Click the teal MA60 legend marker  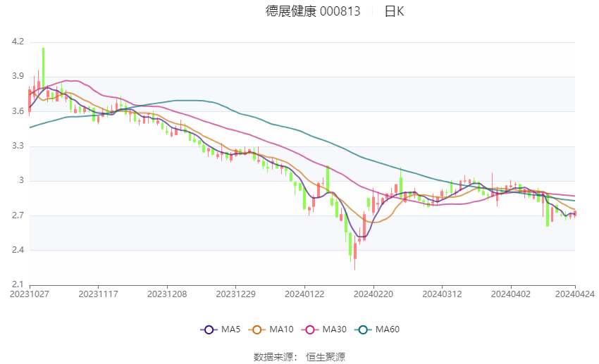click(364, 329)
